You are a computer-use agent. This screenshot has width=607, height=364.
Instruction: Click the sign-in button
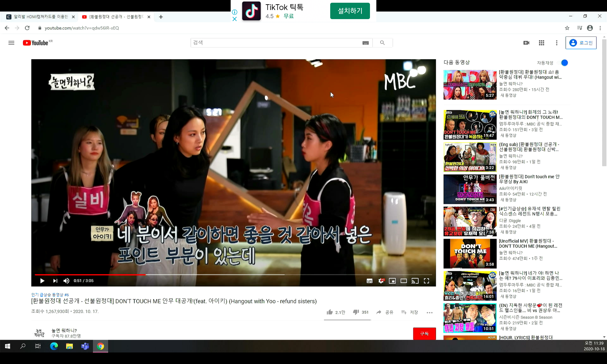coord(581,43)
